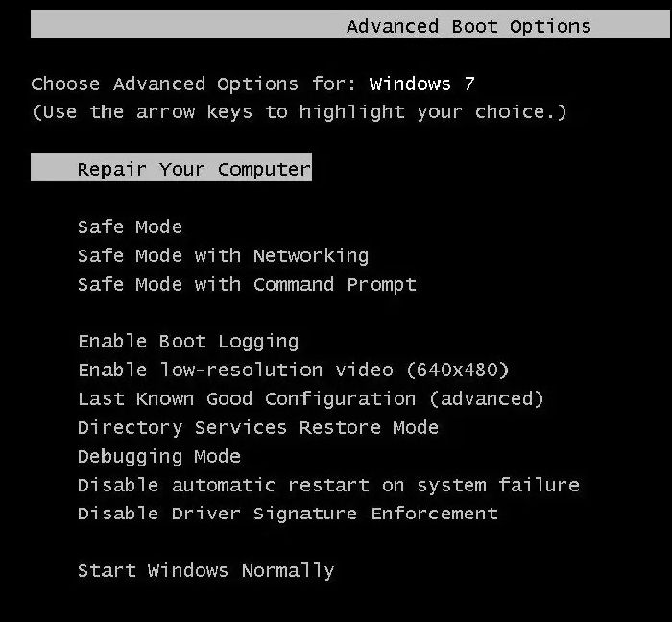Click the Windows 7 operating system name
The image size is (672, 622).
click(x=422, y=84)
